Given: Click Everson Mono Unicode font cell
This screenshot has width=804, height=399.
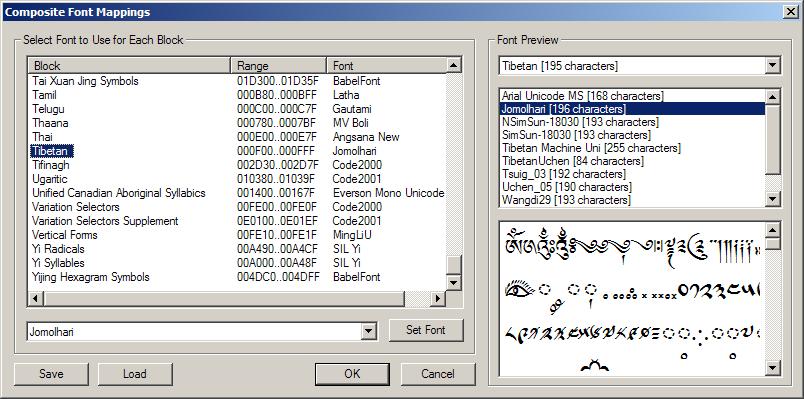Looking at the screenshot, I should click(388, 193).
